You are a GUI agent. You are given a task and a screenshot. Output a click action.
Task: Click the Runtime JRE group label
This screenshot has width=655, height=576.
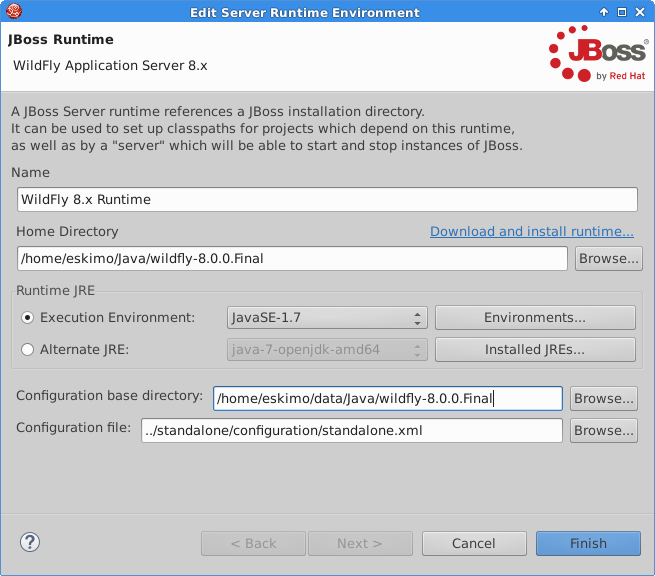pyautogui.click(x=56, y=290)
